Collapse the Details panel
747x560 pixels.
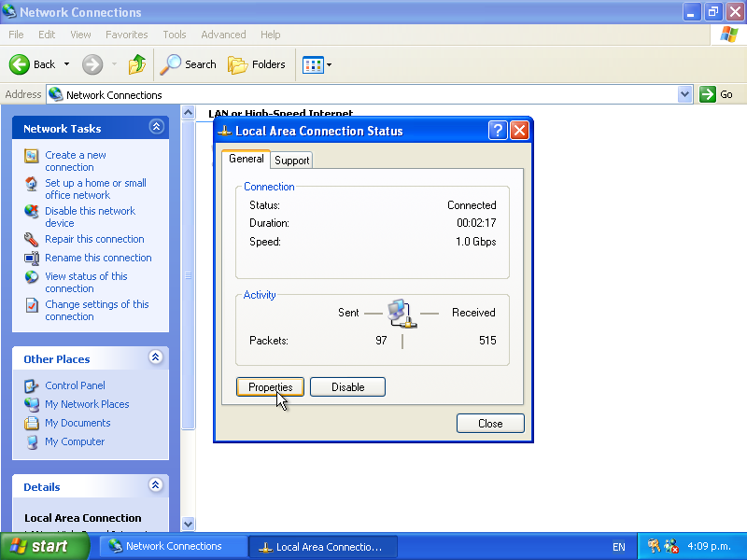pyautogui.click(x=156, y=485)
